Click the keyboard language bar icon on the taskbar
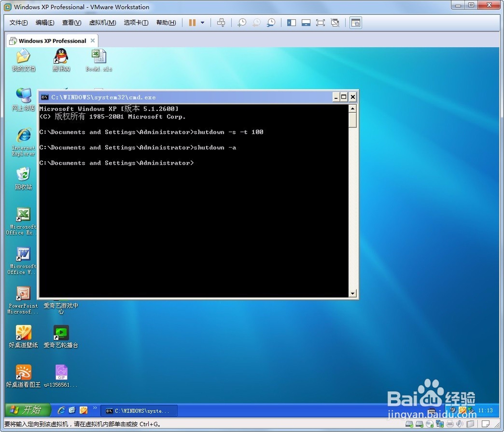 (432, 410)
